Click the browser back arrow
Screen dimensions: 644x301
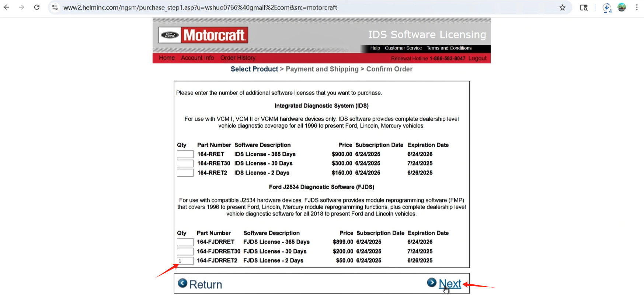7,7
